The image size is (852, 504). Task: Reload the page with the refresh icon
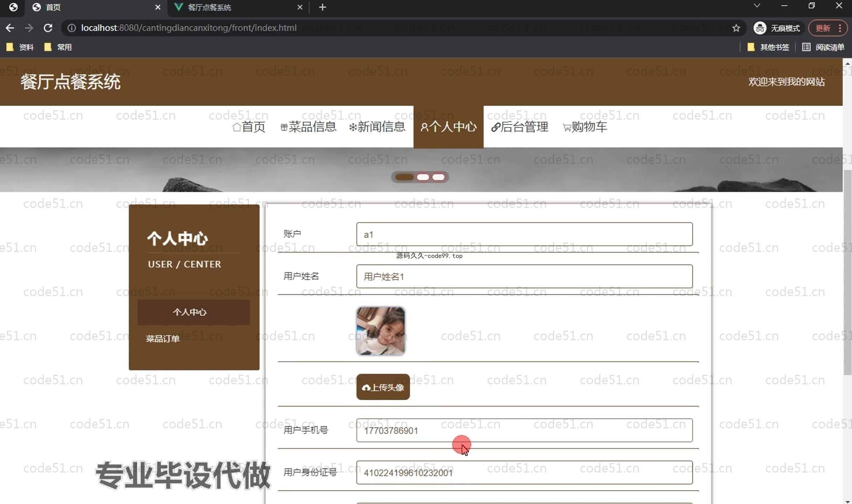tap(48, 28)
